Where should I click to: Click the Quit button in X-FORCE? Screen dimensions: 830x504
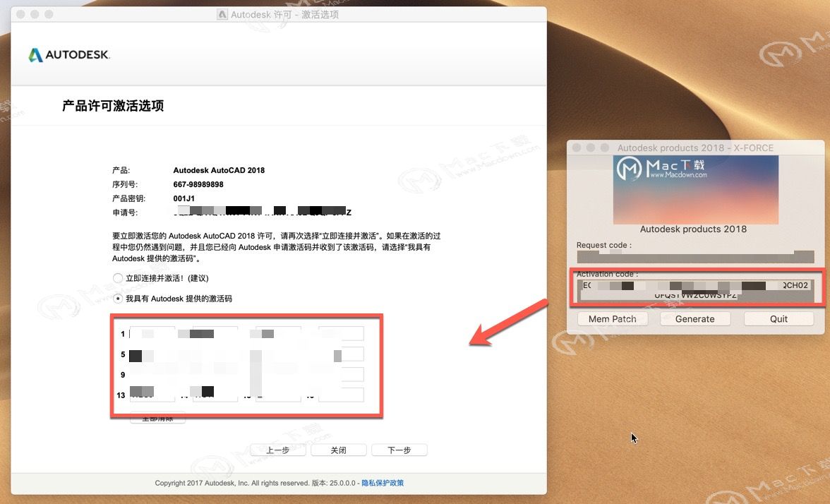coord(778,319)
